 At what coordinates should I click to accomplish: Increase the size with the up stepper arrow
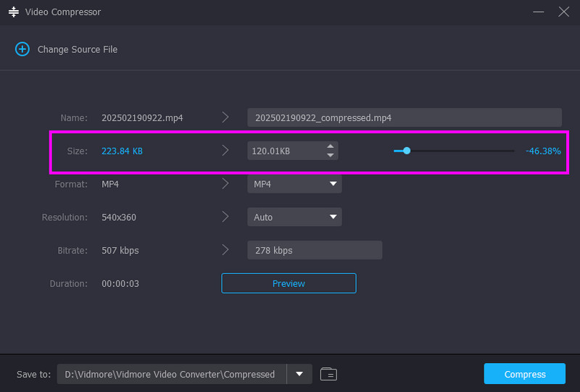point(331,146)
